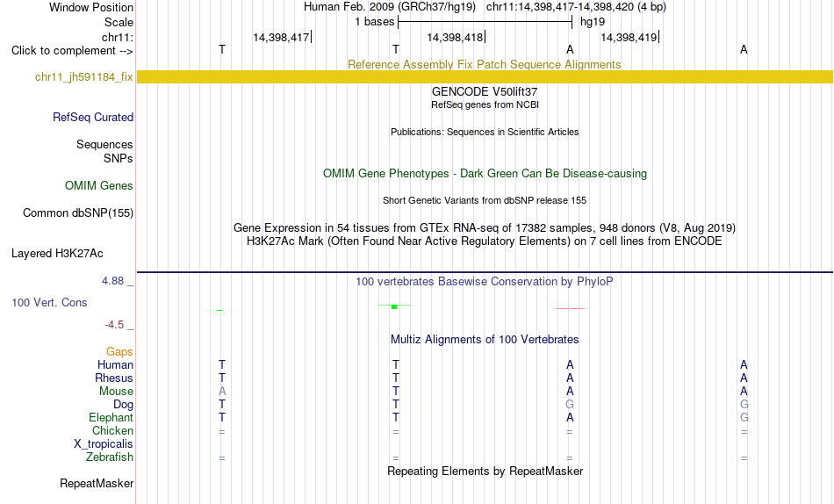
Task: Open 'Multiz Alignments of 100 Vertebrates' title
Action: [x=485, y=340]
